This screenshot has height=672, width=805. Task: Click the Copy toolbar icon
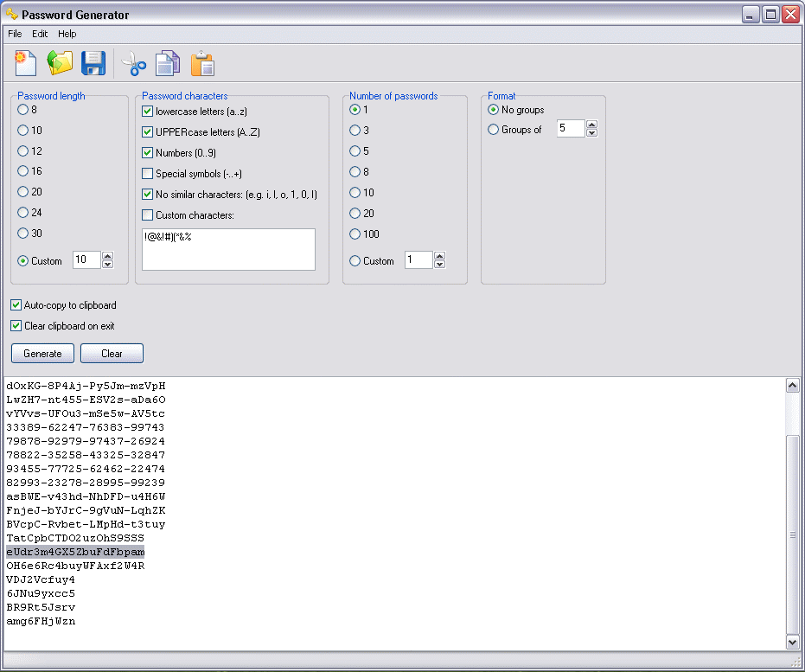click(168, 64)
